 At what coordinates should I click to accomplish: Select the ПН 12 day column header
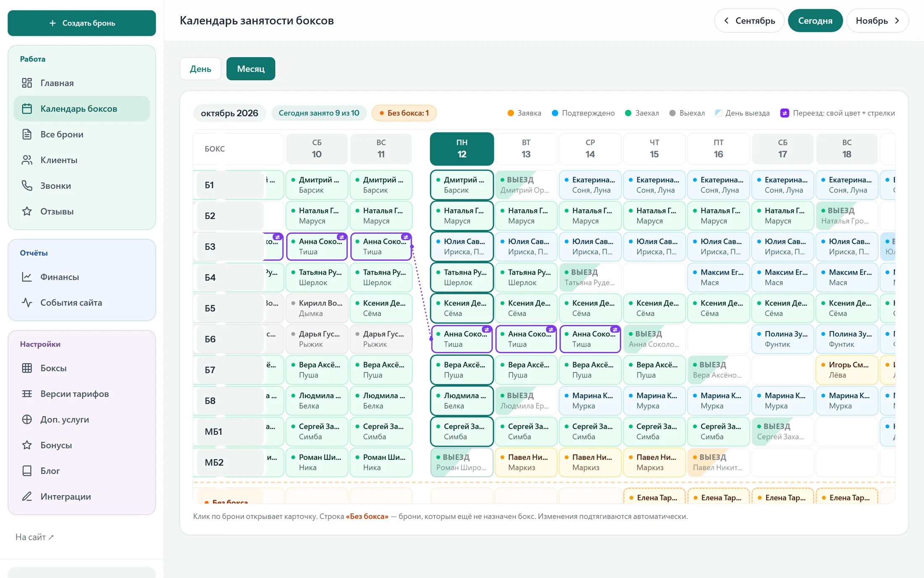[462, 148]
